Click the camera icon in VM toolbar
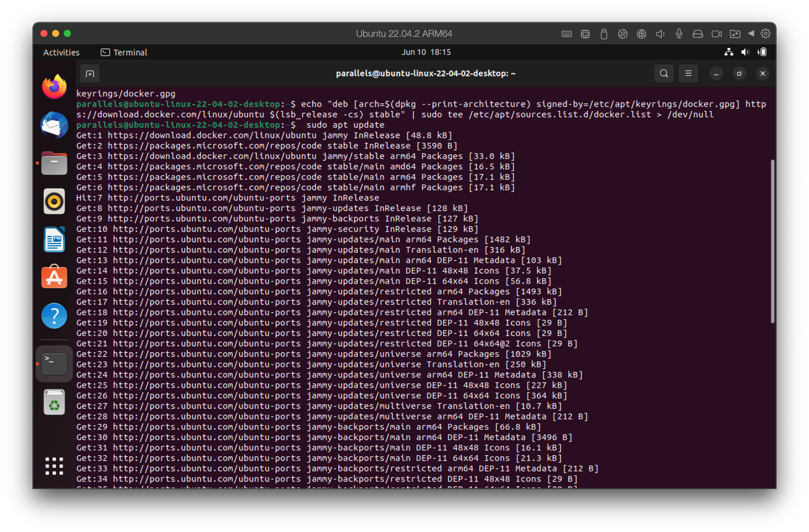This screenshot has width=809, height=532. (717, 34)
